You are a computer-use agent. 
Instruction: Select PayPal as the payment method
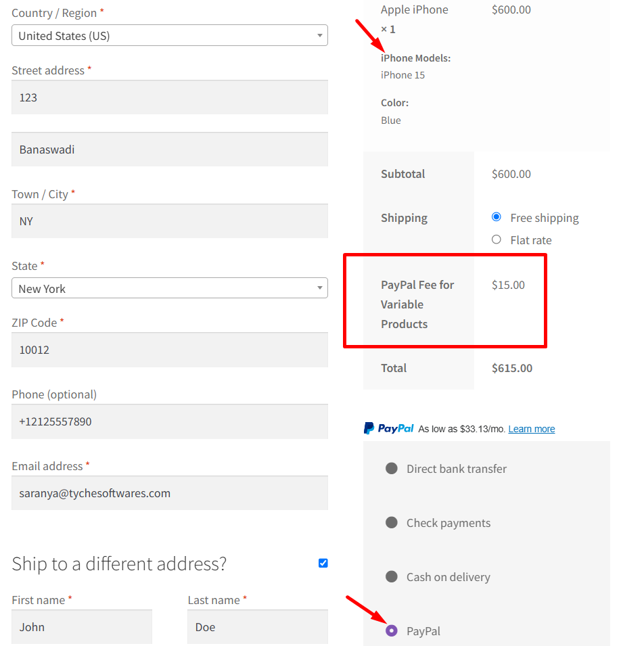[391, 630]
